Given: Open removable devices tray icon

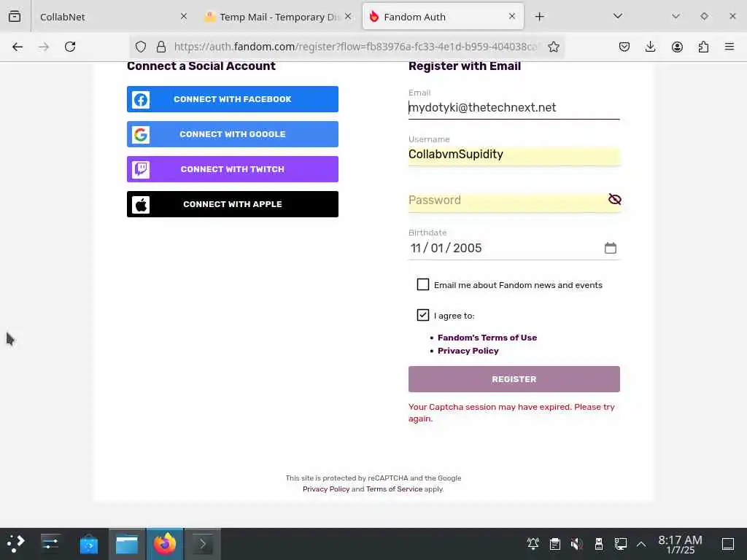Looking at the screenshot, I should (x=599, y=544).
